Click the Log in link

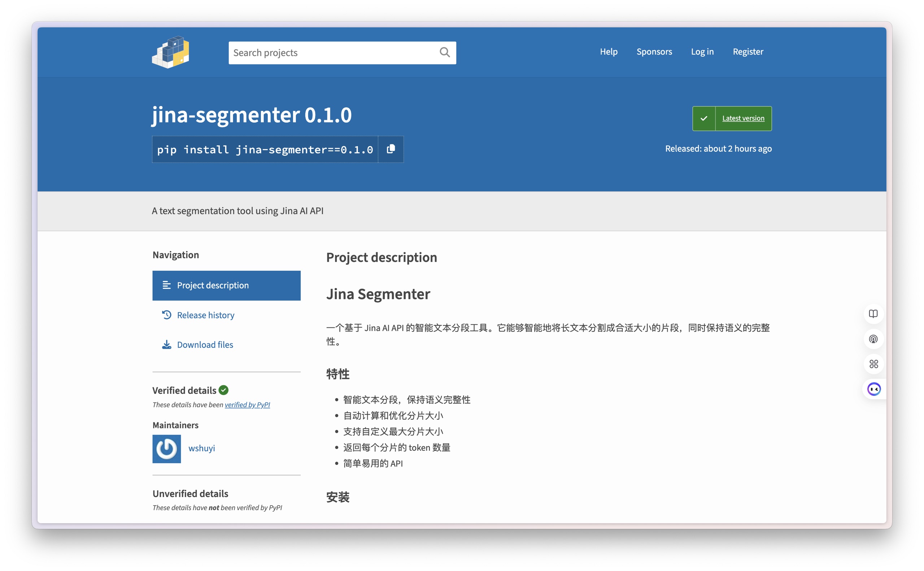click(x=702, y=52)
